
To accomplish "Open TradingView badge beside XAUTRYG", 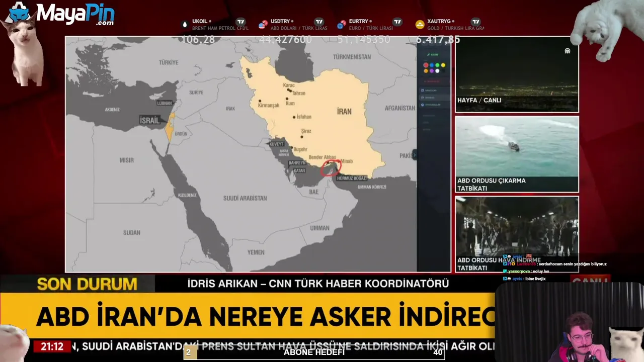I will (476, 22).
